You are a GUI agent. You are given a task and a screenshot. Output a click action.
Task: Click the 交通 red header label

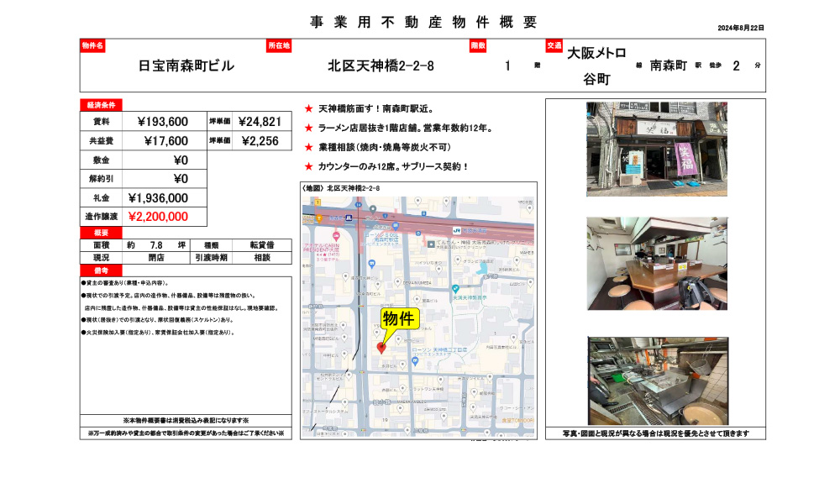[x=556, y=47]
